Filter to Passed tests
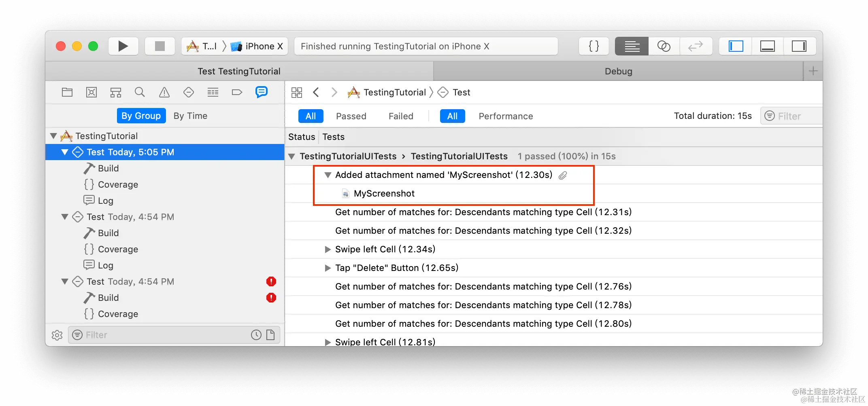 351,116
